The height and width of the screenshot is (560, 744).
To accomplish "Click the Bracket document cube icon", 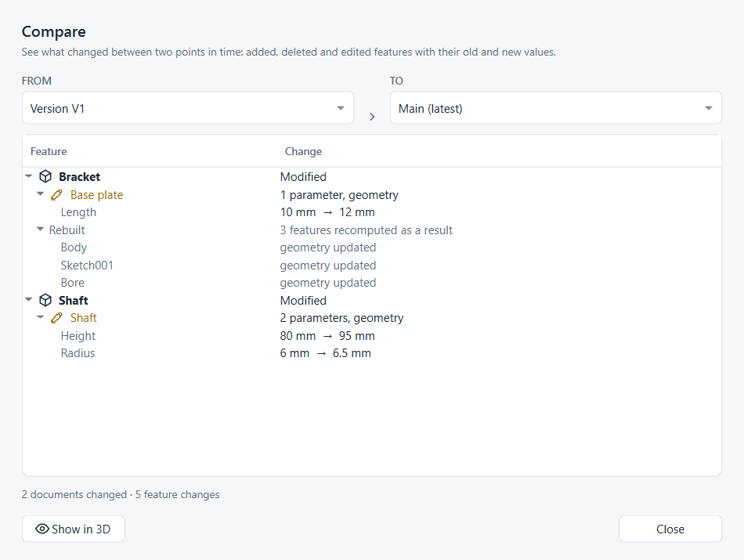I will 45,176.
